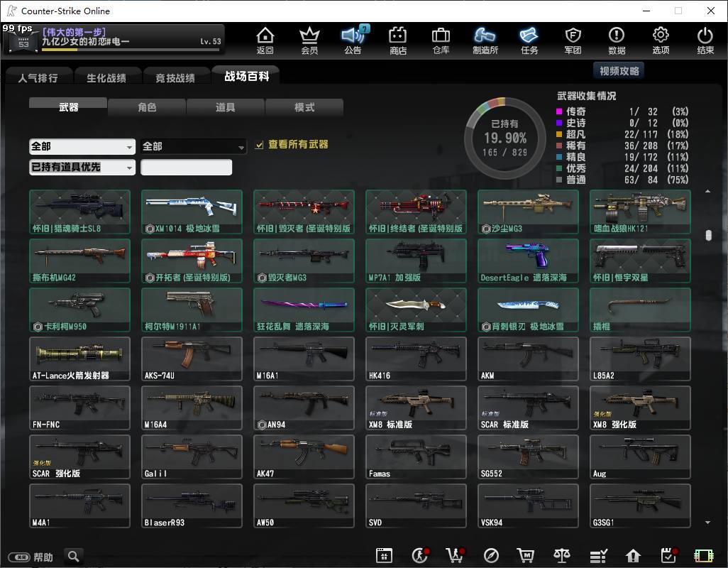Image resolution: width=728 pixels, height=568 pixels.
Task: Switch to the 生化战绩 tab
Action: (x=106, y=77)
